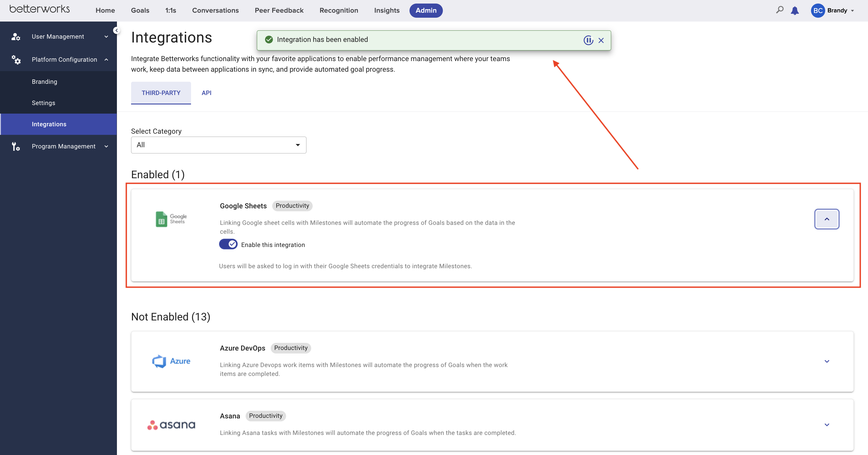Image resolution: width=868 pixels, height=455 pixels.
Task: Open search from the top bar
Action: [x=779, y=10]
